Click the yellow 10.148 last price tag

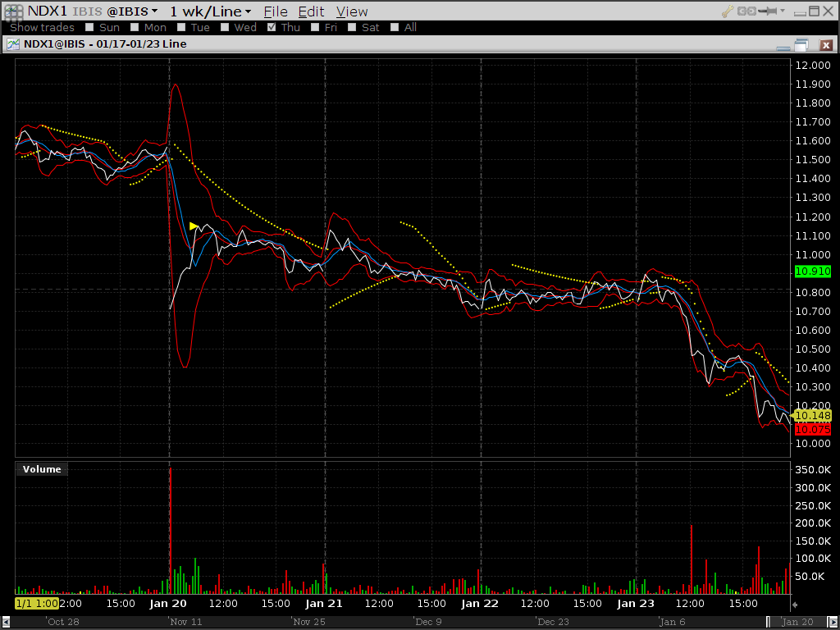pos(813,416)
